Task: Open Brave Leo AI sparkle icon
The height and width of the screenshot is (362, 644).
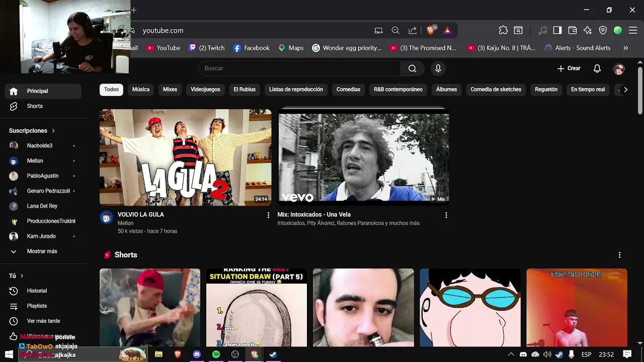Action: coord(588,30)
